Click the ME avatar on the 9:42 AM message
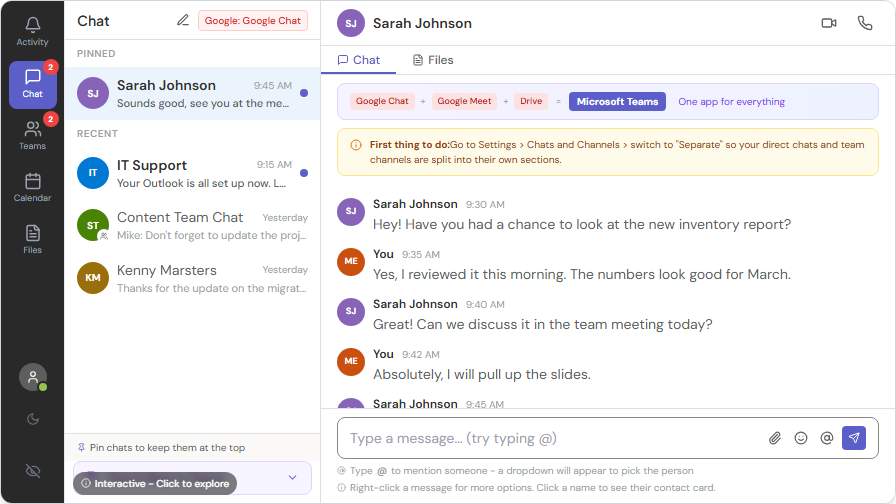 351,361
